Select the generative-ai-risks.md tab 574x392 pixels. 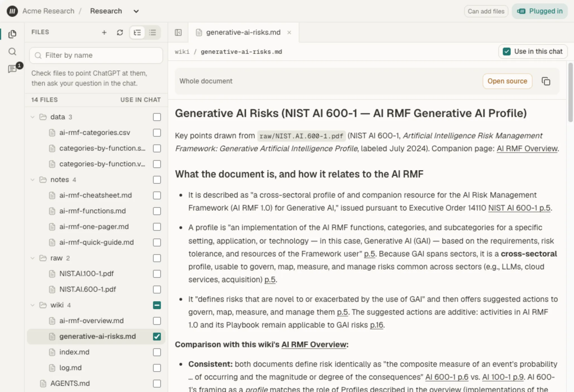point(243,32)
